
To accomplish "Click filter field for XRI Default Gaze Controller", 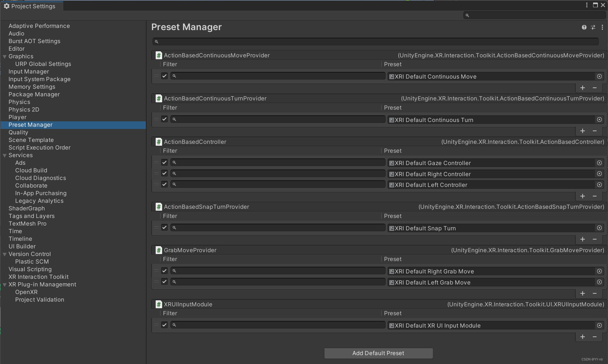I will coord(278,162).
